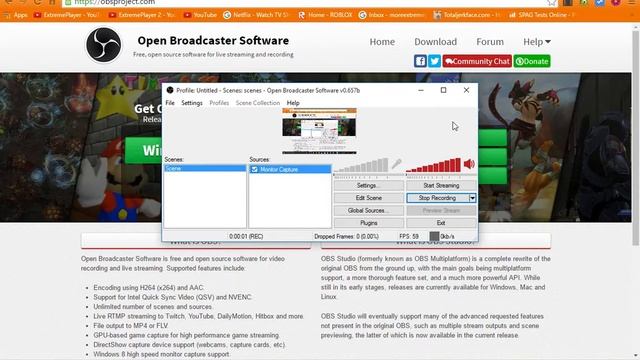Viewport: 640px width, 360px height.
Task: Click the browser page vertical scrollbar
Action: click(x=636, y=138)
